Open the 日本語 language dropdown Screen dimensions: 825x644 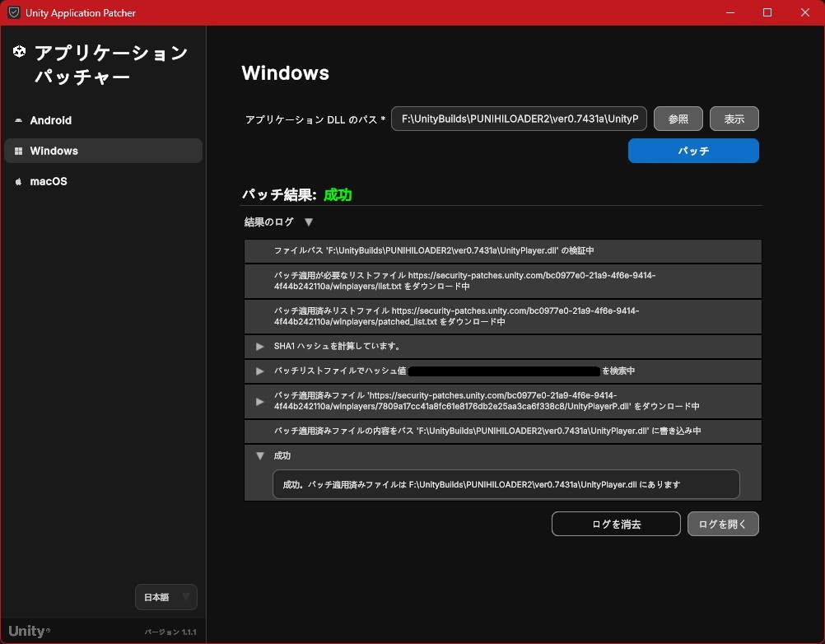(166, 597)
